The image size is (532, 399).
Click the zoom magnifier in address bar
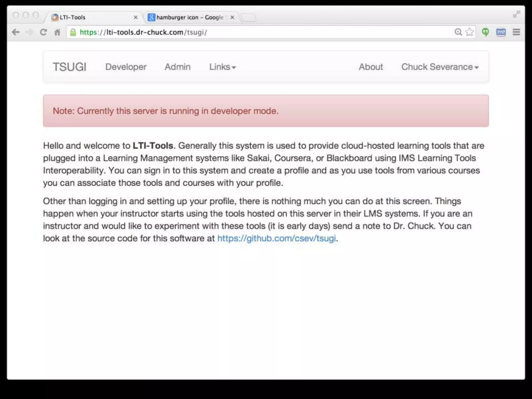(458, 32)
